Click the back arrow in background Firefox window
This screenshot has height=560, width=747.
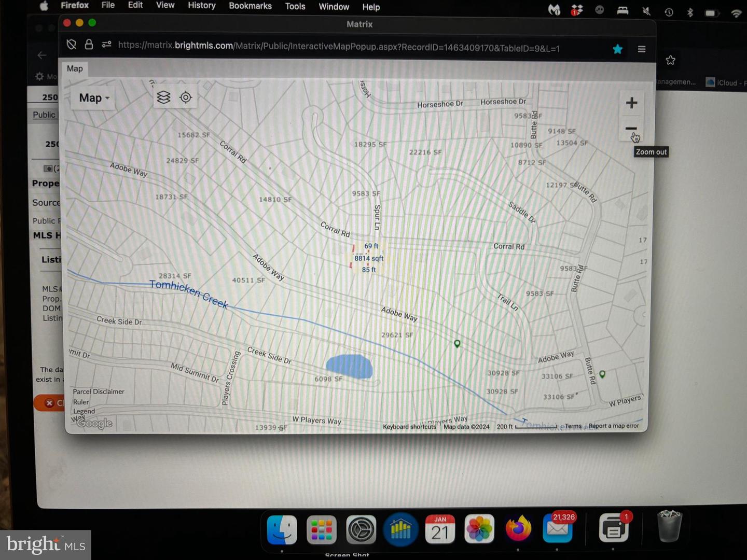tap(42, 55)
